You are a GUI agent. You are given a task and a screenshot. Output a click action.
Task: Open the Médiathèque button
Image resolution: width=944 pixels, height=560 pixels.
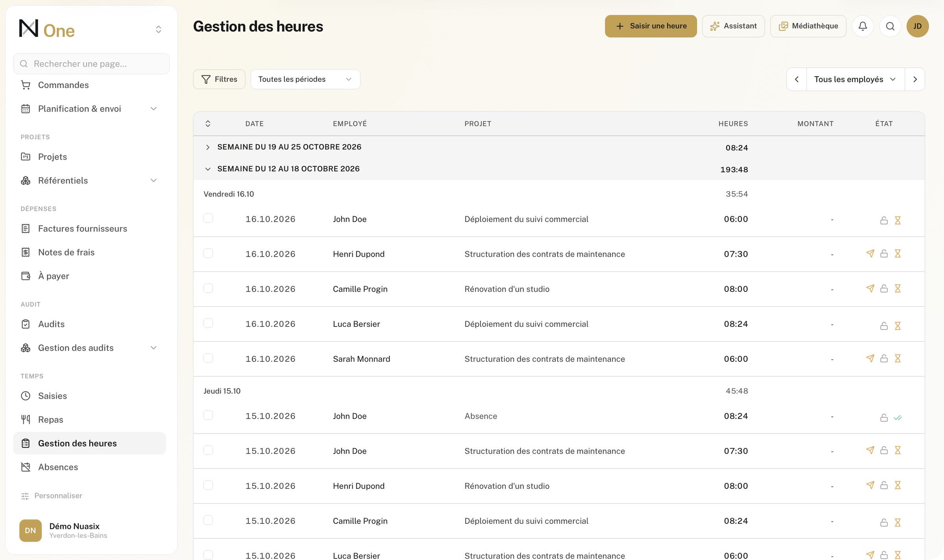pyautogui.click(x=808, y=26)
